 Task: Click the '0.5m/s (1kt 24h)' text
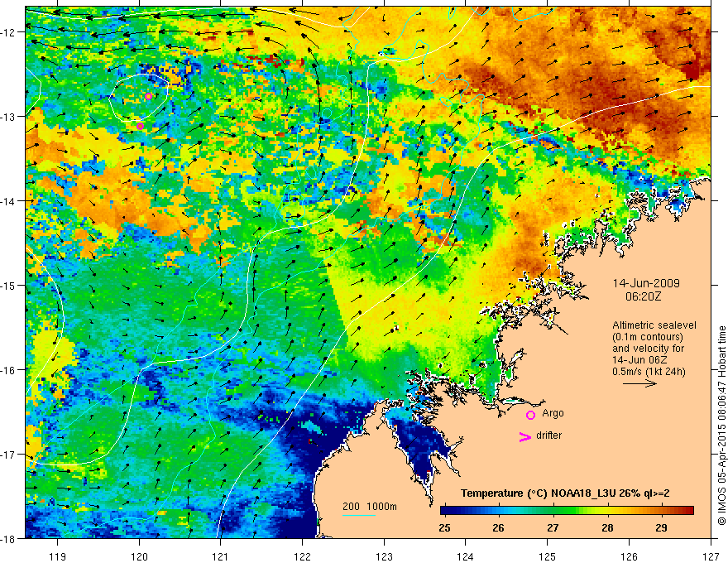[x=649, y=372]
